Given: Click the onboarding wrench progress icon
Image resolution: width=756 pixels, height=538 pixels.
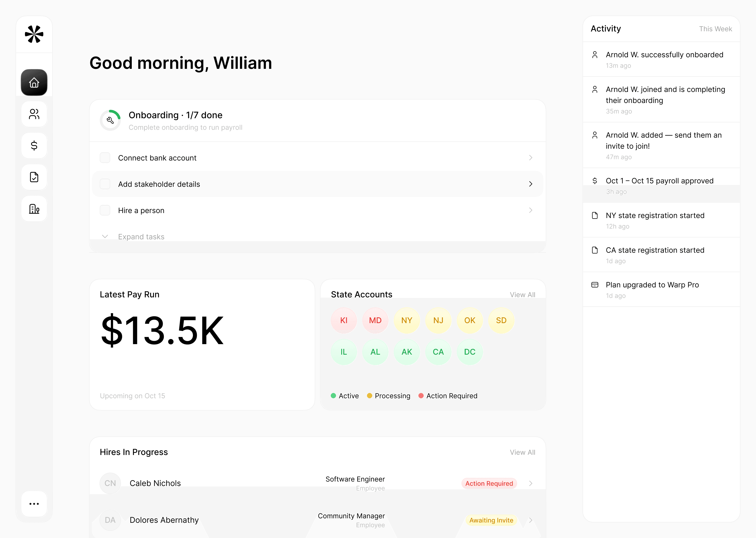Looking at the screenshot, I should (x=110, y=120).
